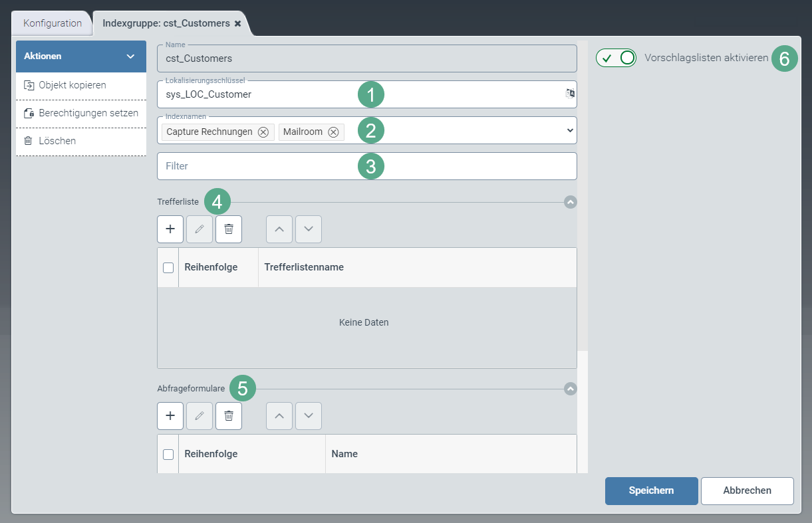Collapse the Abfrageformulare section
Image resolution: width=812 pixels, height=523 pixels.
click(x=570, y=389)
